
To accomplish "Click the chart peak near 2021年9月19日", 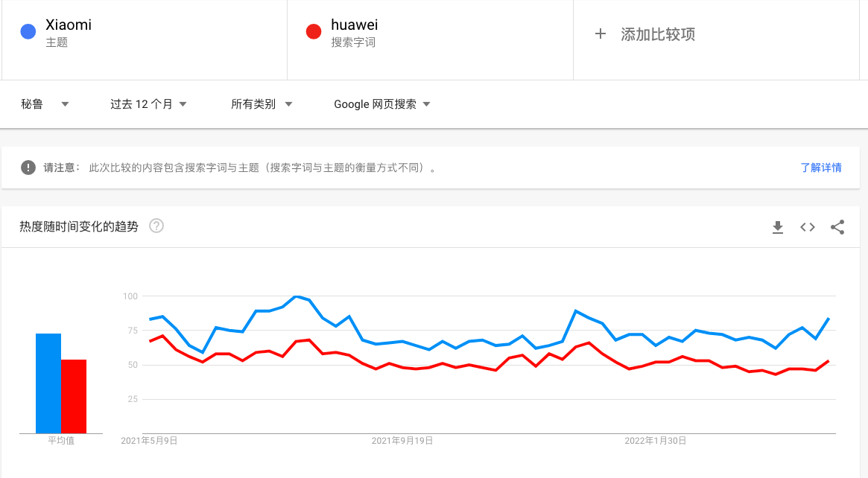I will 296,296.
